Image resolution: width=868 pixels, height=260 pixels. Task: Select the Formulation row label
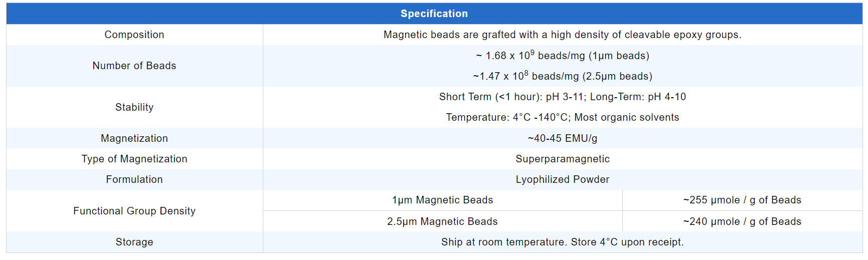click(x=134, y=179)
